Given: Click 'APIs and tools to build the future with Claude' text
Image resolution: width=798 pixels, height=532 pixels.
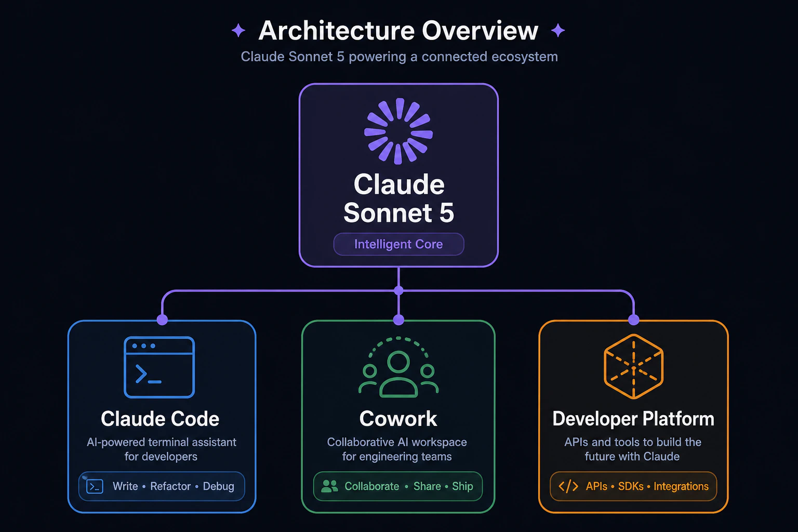Looking at the screenshot, I should click(633, 449).
